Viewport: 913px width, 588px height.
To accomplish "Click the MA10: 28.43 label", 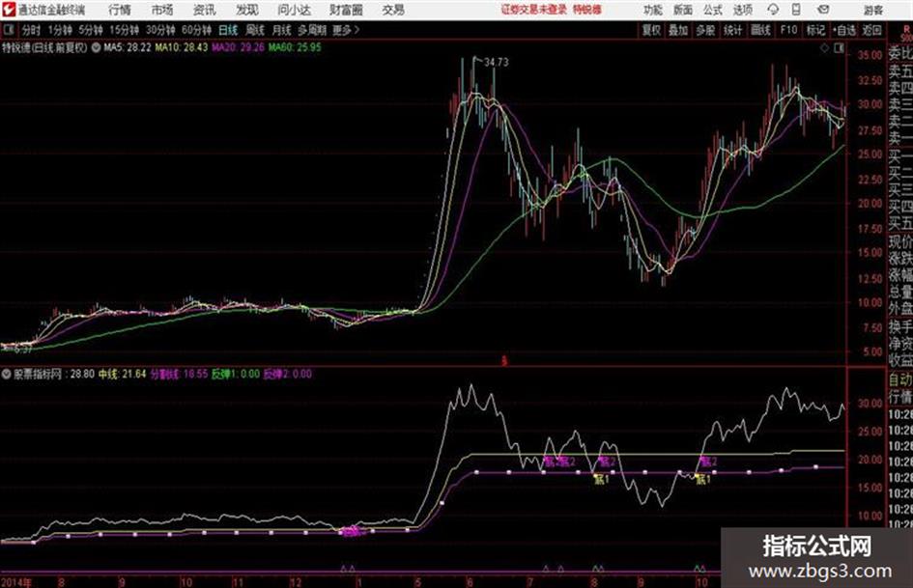I will [181, 47].
